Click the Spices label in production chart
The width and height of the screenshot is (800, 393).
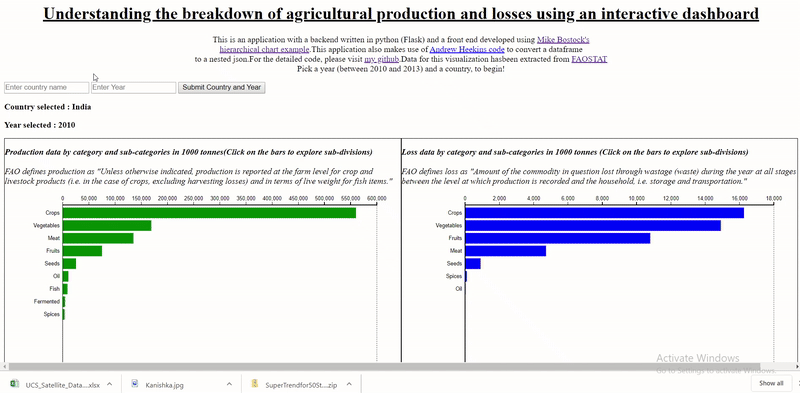pos(52,314)
